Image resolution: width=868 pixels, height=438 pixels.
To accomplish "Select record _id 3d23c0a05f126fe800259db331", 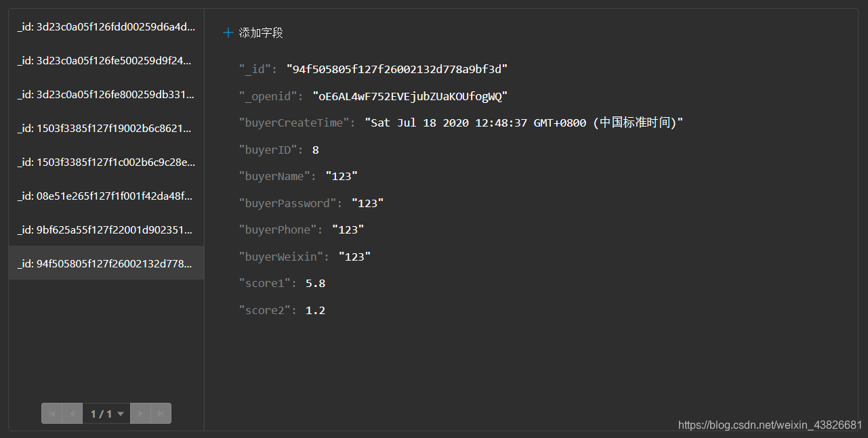I will pos(106,94).
